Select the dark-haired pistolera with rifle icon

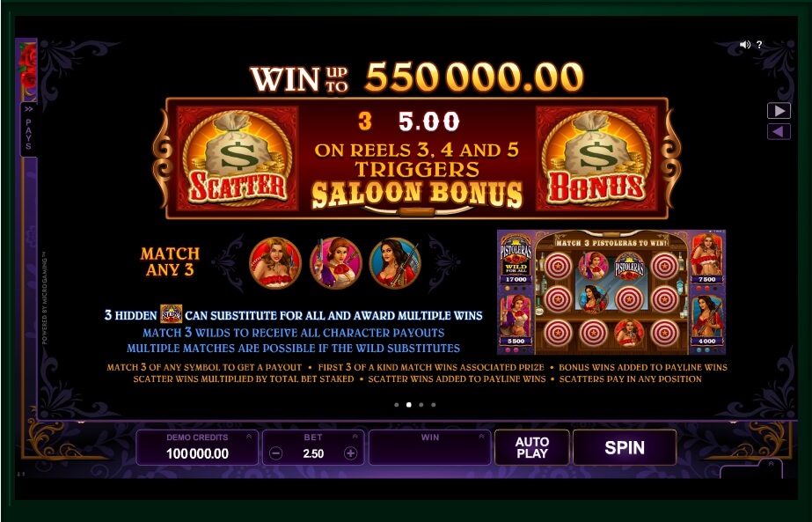point(395,263)
